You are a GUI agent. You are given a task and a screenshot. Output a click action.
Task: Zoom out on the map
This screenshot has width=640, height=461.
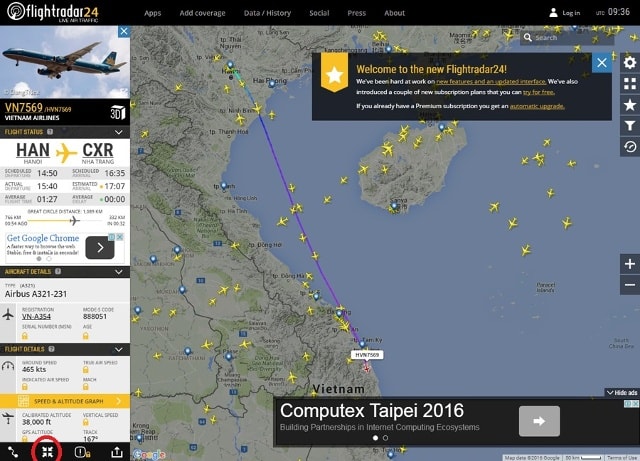click(630, 285)
